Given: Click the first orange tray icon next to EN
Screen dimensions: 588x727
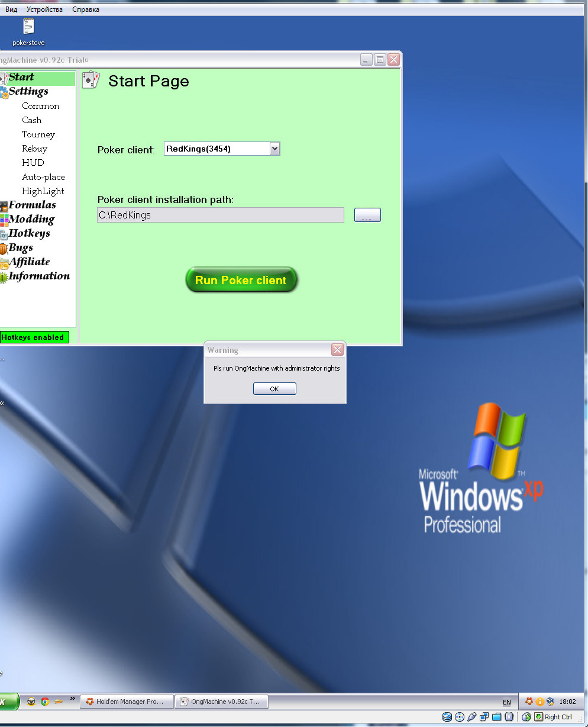Looking at the screenshot, I should (x=529, y=702).
